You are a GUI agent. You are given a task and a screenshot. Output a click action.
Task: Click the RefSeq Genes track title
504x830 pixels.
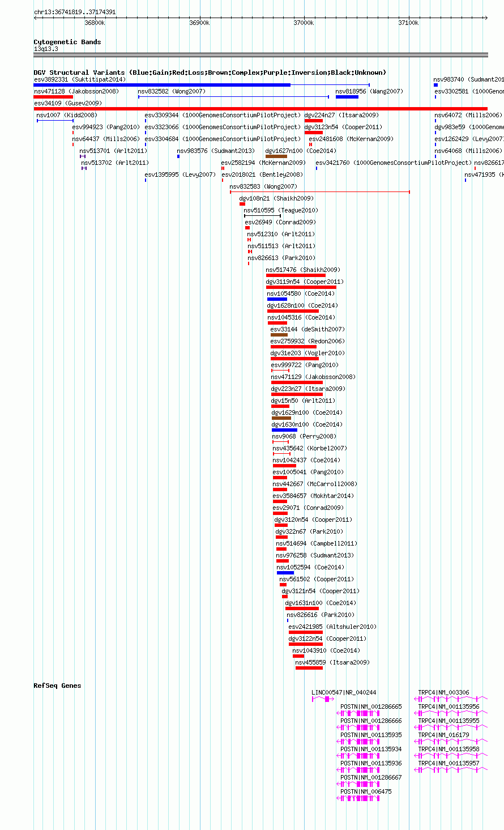[x=58, y=686]
